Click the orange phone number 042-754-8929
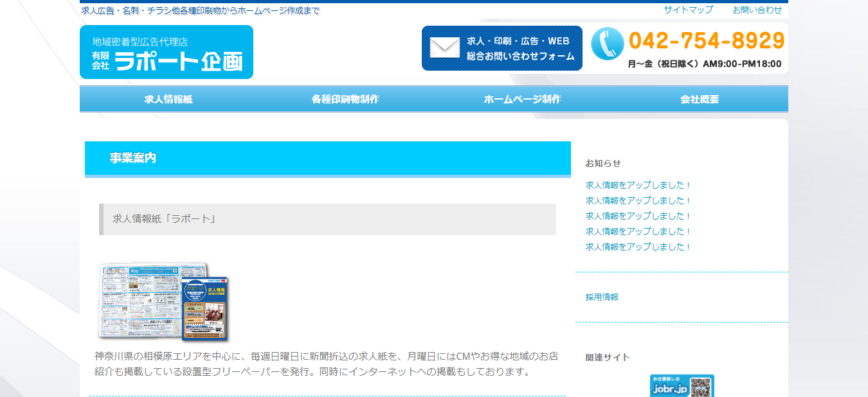Image resolution: width=868 pixels, height=397 pixels. click(x=707, y=41)
